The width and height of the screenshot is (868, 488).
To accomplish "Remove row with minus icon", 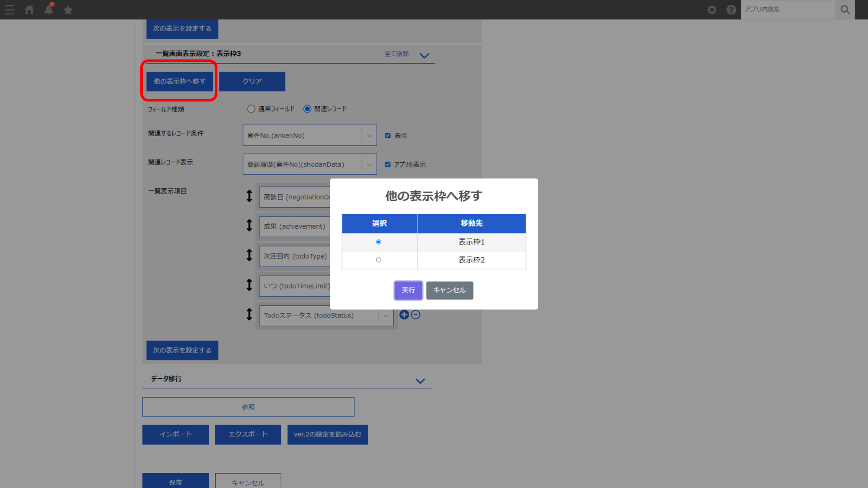I will (415, 315).
